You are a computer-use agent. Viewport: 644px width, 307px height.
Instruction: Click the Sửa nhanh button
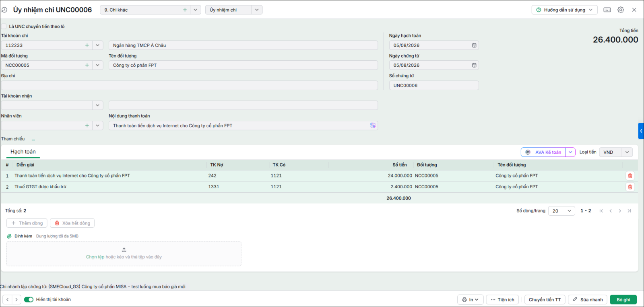pyautogui.click(x=588, y=300)
